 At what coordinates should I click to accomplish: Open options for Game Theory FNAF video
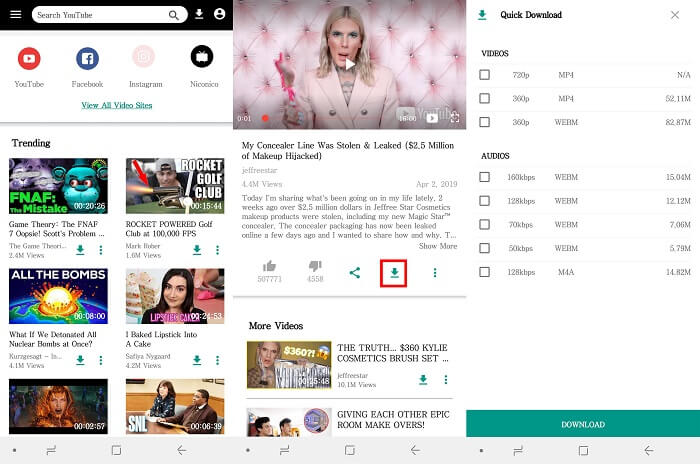(x=101, y=250)
